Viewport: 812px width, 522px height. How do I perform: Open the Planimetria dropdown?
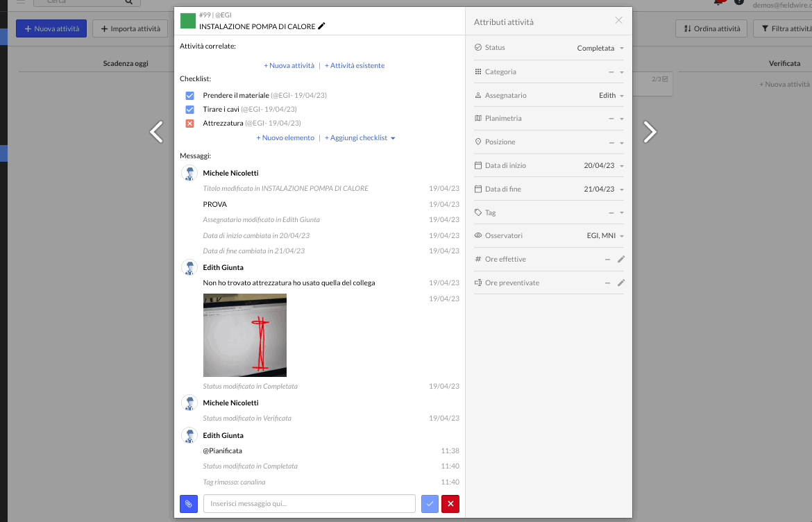(616, 119)
